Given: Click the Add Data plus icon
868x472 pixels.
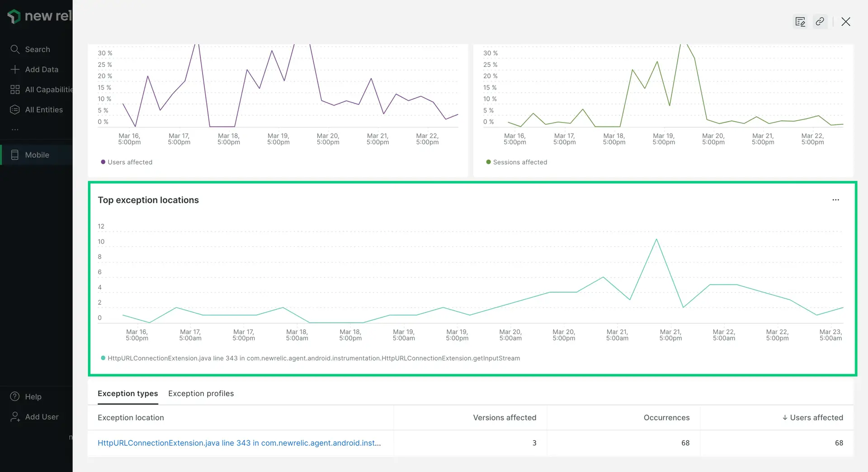Looking at the screenshot, I should 15,69.
